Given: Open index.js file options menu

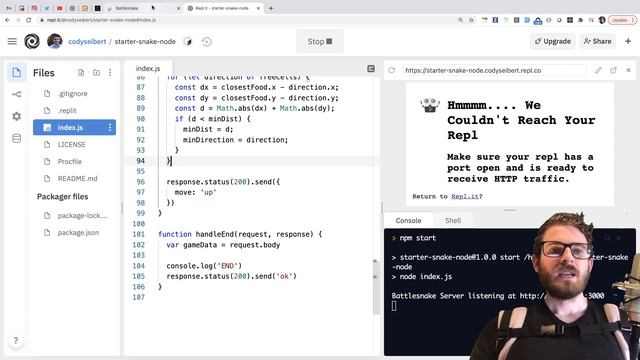Looking at the screenshot, I should 110,127.
